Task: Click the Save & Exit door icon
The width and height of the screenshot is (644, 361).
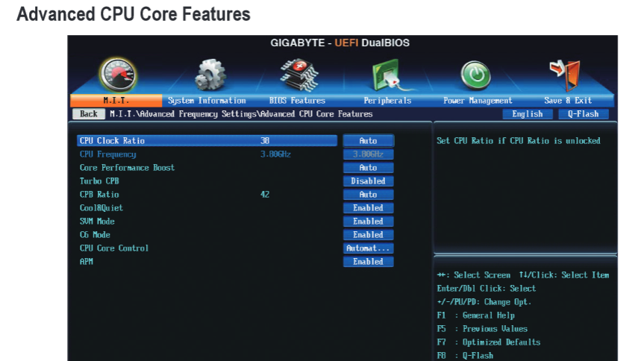Action: [x=565, y=75]
